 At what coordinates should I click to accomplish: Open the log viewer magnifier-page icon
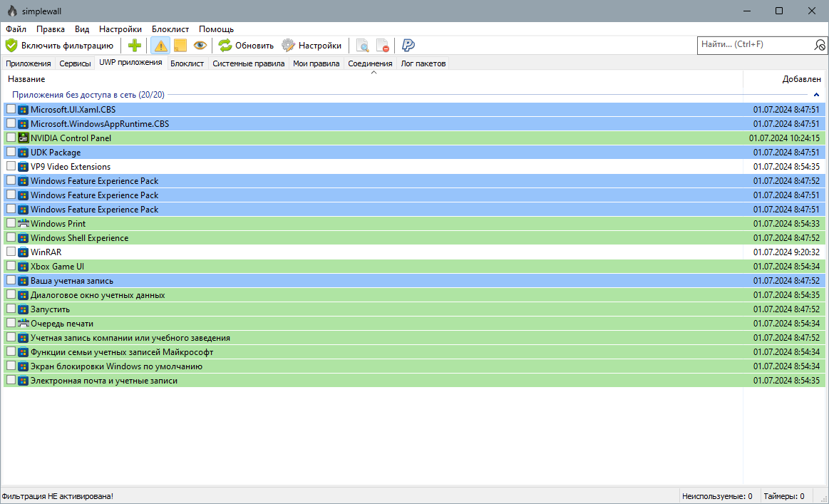[x=362, y=46]
